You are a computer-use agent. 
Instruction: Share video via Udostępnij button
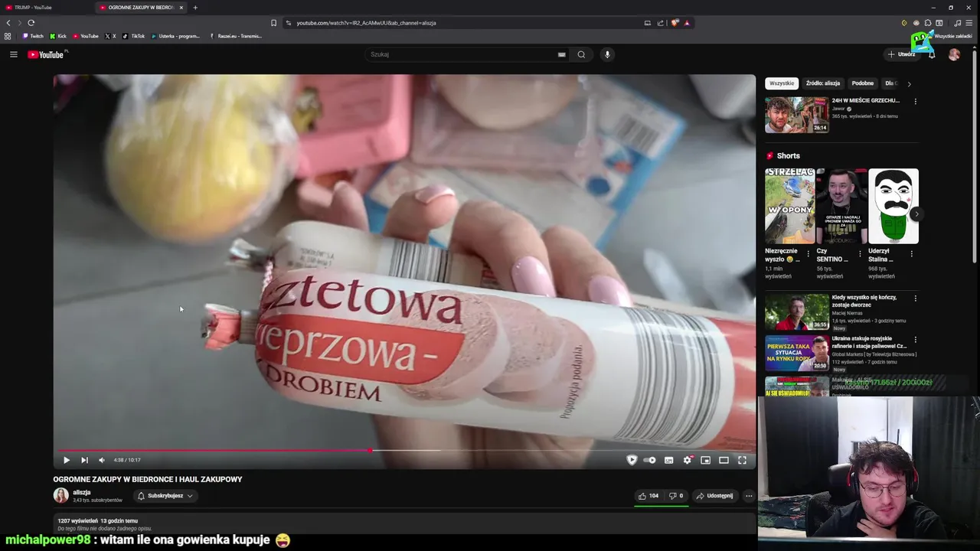coord(714,496)
